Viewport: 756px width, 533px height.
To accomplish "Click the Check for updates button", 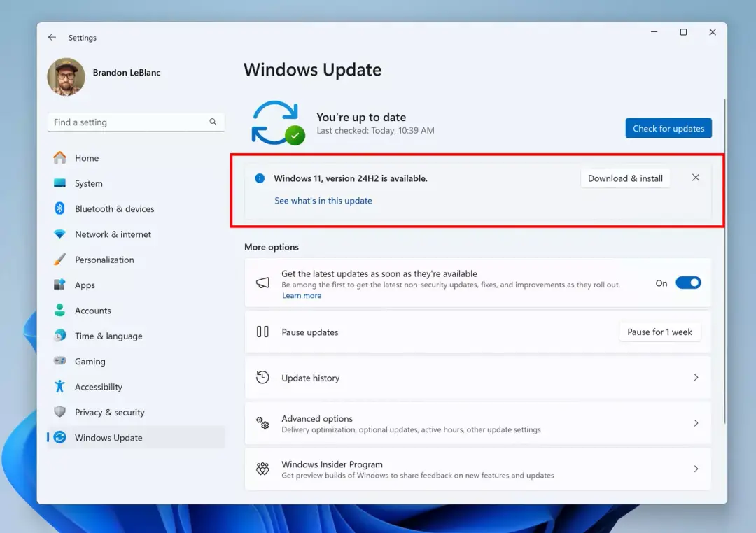I will tap(668, 128).
